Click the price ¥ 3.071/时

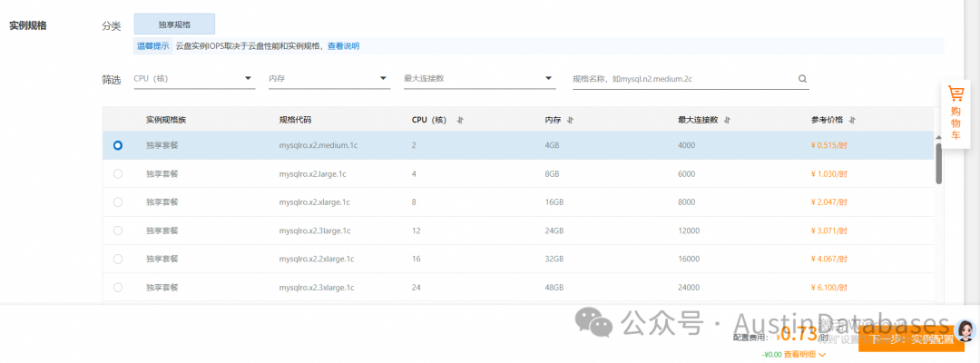tap(829, 231)
